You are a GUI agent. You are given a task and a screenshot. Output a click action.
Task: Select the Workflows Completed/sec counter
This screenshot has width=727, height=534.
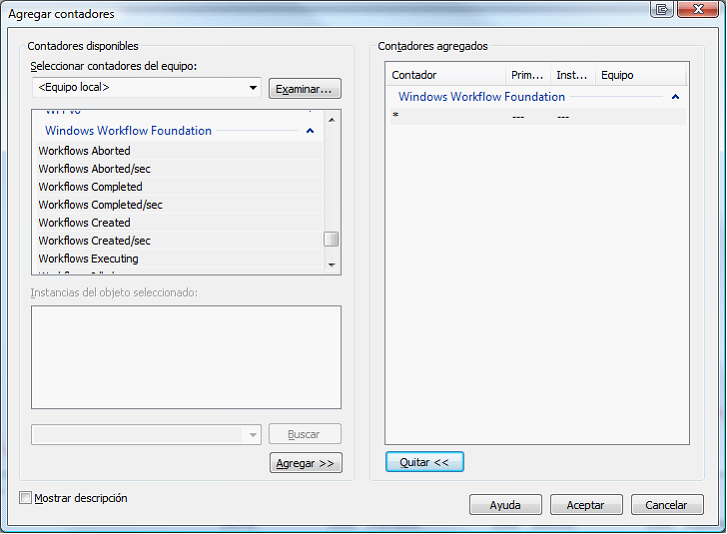(180, 205)
